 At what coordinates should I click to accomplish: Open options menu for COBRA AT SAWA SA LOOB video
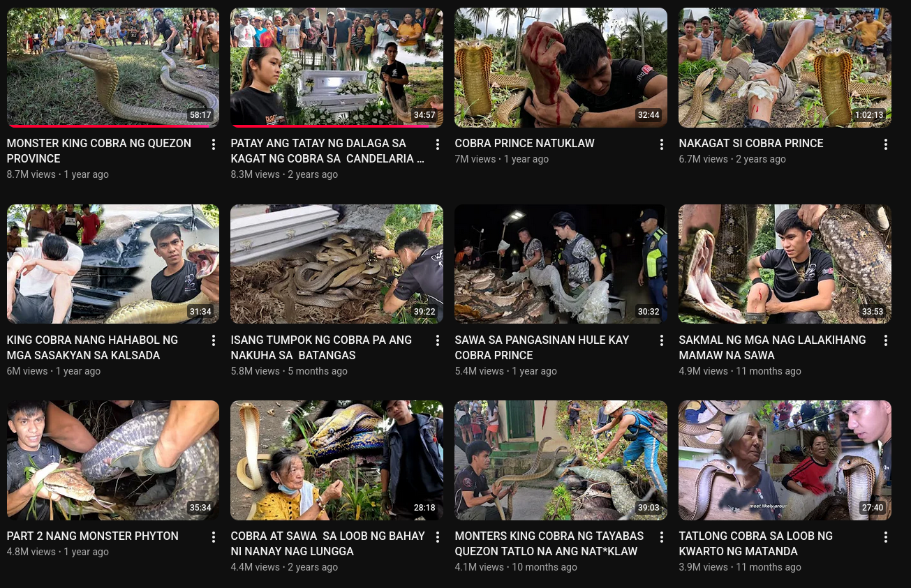[438, 537]
